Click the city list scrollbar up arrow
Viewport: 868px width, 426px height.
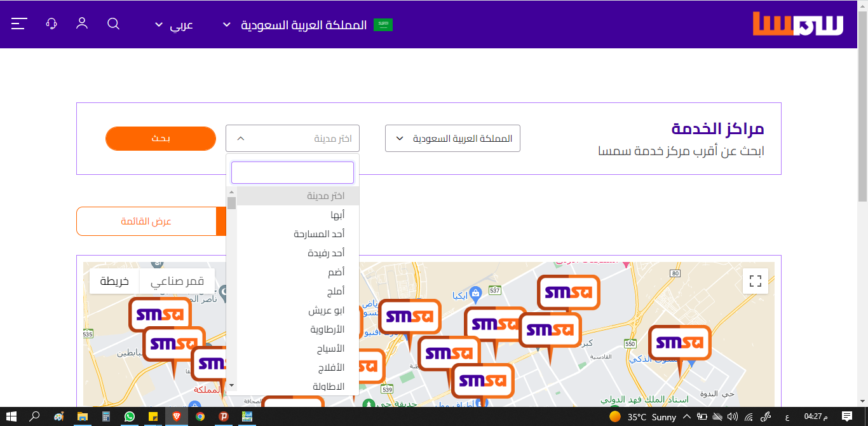point(231,191)
